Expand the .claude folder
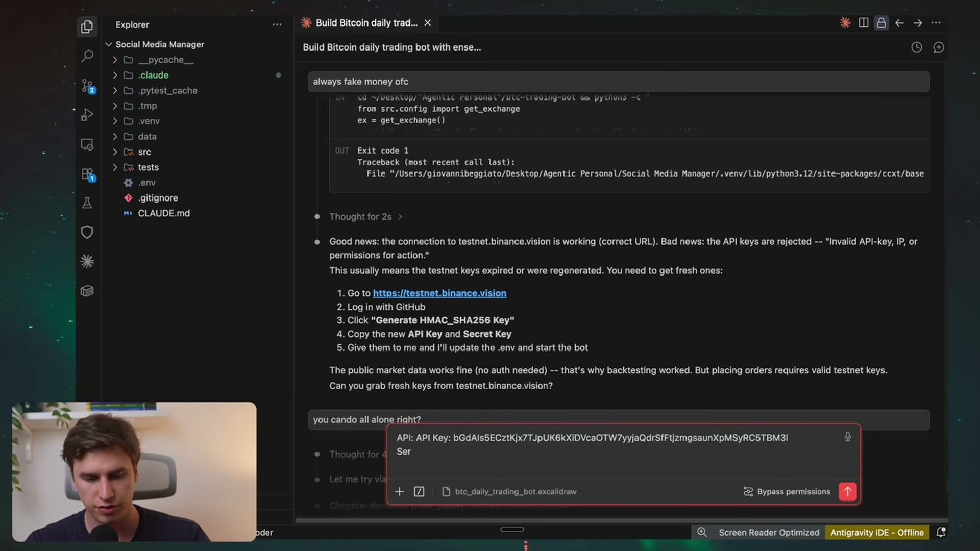Image resolution: width=980 pixels, height=551 pixels. tap(115, 75)
